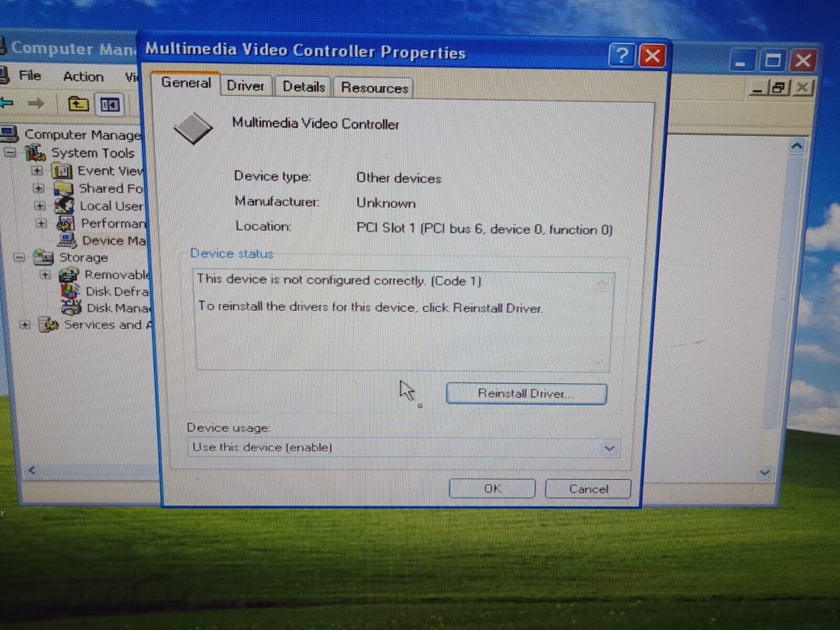
Task: Restore the inner MMC child window
Action: point(778,88)
